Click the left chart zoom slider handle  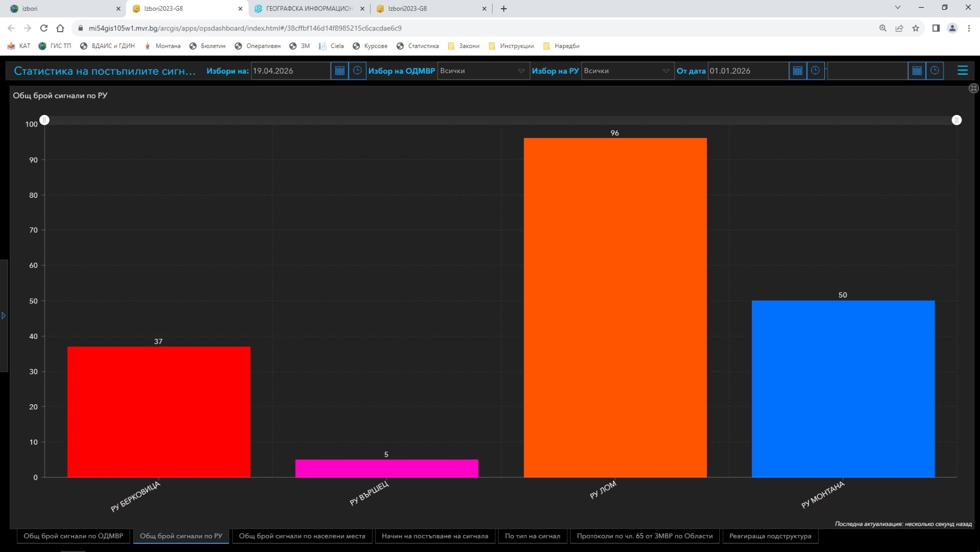tap(45, 120)
